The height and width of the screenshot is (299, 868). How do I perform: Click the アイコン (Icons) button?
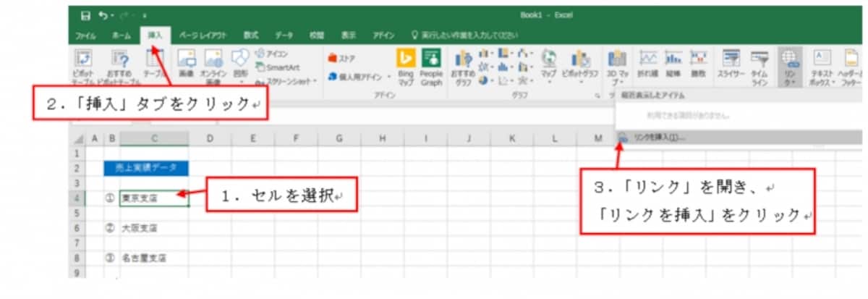[271, 54]
